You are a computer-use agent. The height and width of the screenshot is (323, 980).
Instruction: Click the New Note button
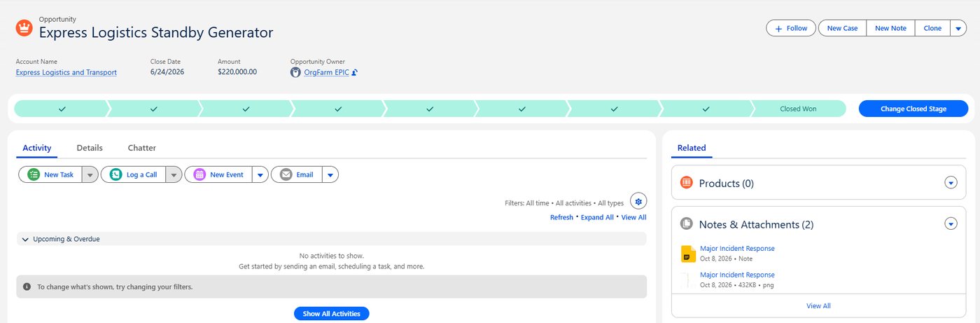pyautogui.click(x=890, y=28)
